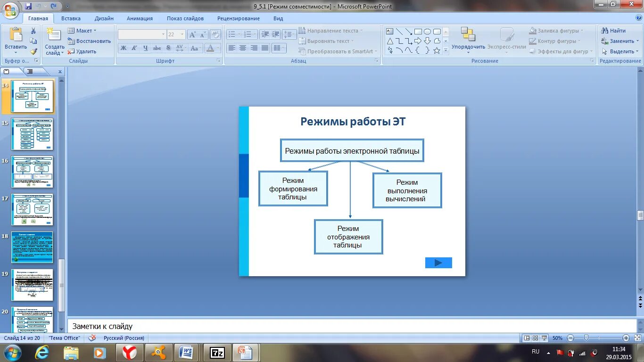Switch to the Показ слайдов tab

pos(185,18)
